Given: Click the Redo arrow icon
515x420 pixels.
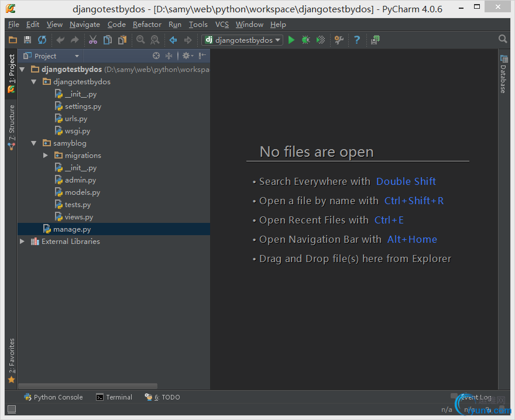Looking at the screenshot, I should point(75,40).
